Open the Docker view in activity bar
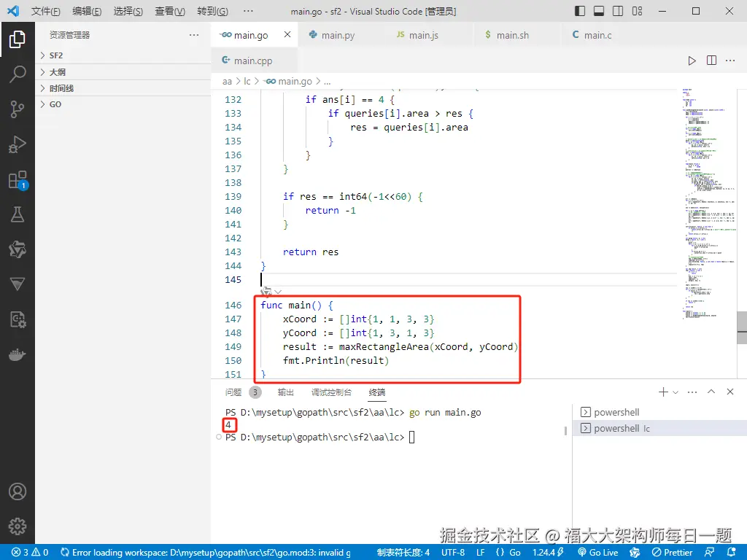The height and width of the screenshot is (560, 747). 18,355
